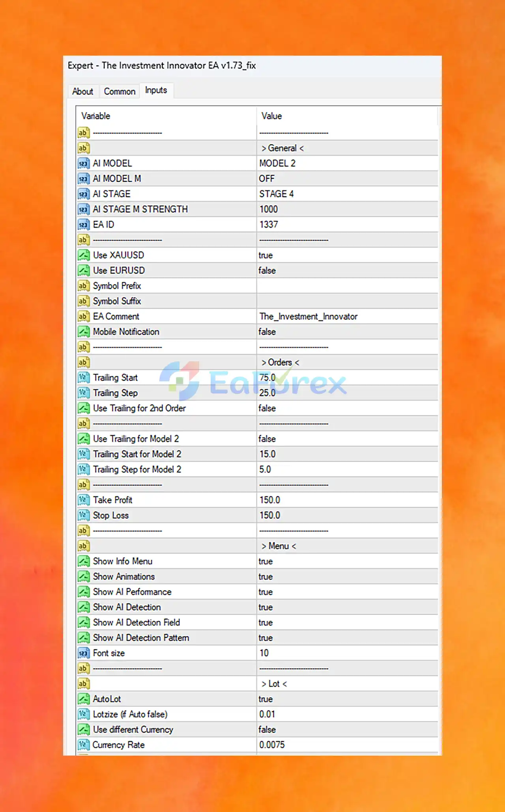The height and width of the screenshot is (812, 505).
Task: Edit the Take Profit value
Action: click(x=347, y=500)
